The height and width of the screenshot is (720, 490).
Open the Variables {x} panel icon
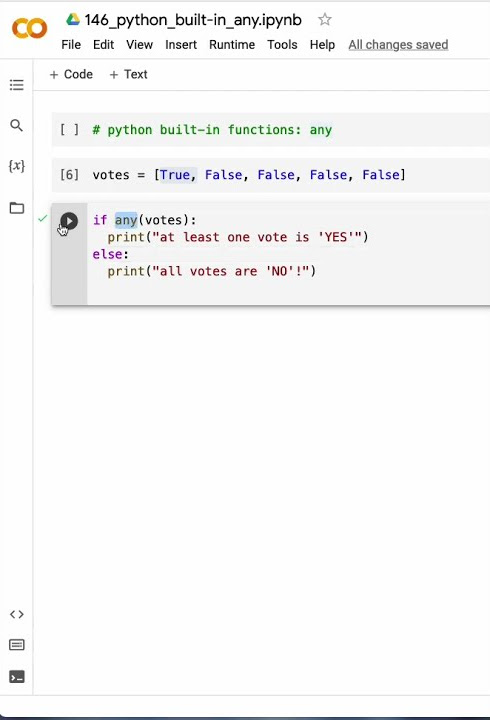pos(17,166)
